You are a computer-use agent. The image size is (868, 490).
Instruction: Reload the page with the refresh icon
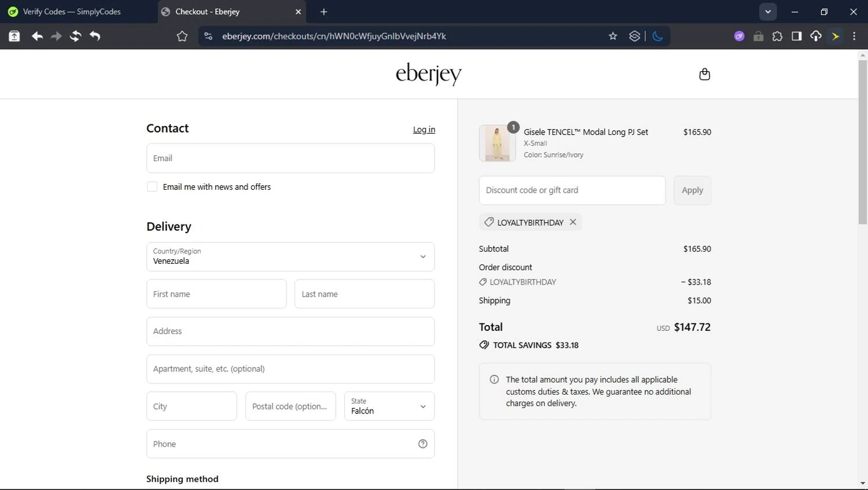[x=75, y=36]
